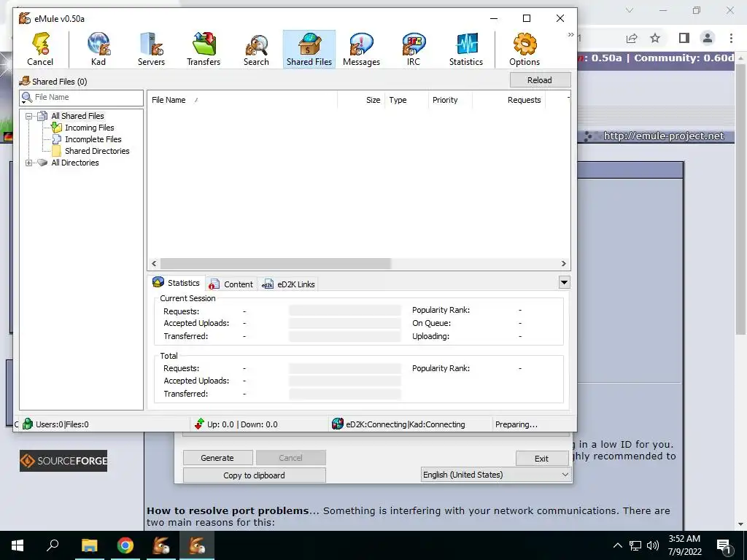
Task: Click the Exit button in background dialog
Action: (x=542, y=459)
